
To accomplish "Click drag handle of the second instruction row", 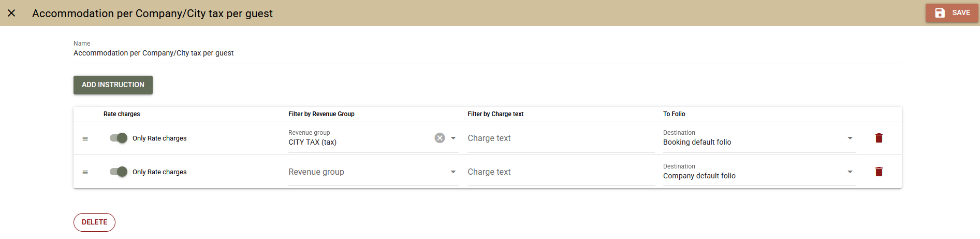I will [x=85, y=172].
